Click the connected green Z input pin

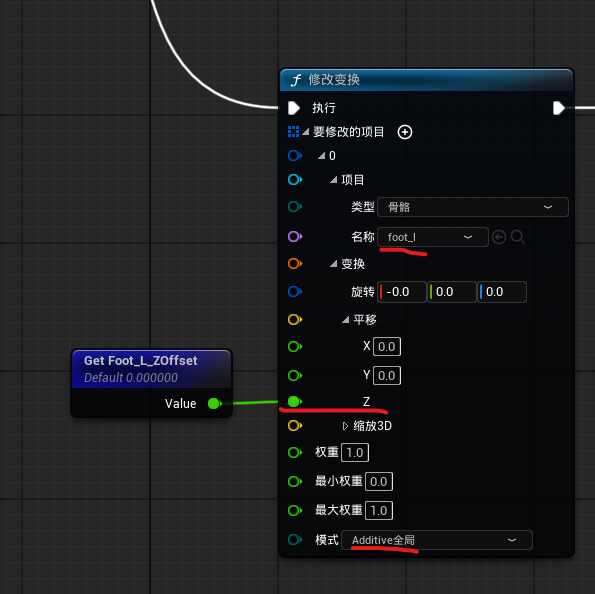294,402
